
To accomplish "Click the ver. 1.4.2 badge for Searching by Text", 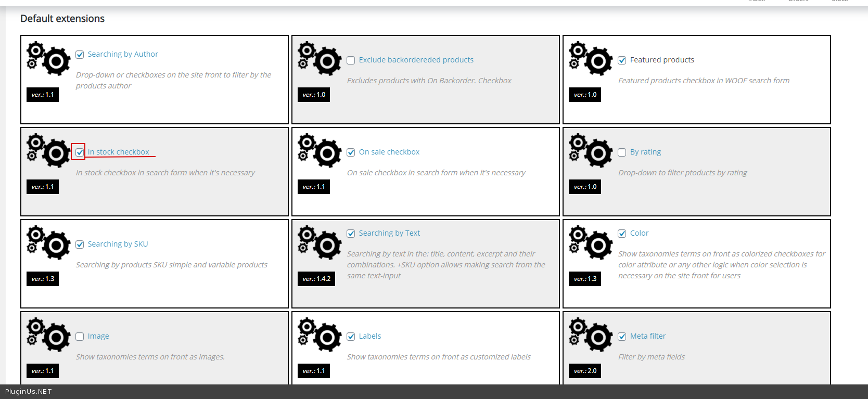I will click(x=316, y=279).
